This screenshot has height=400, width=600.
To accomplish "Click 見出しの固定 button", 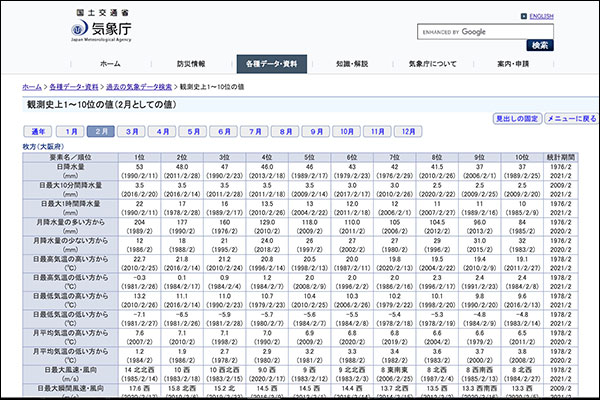I will pos(517,118).
